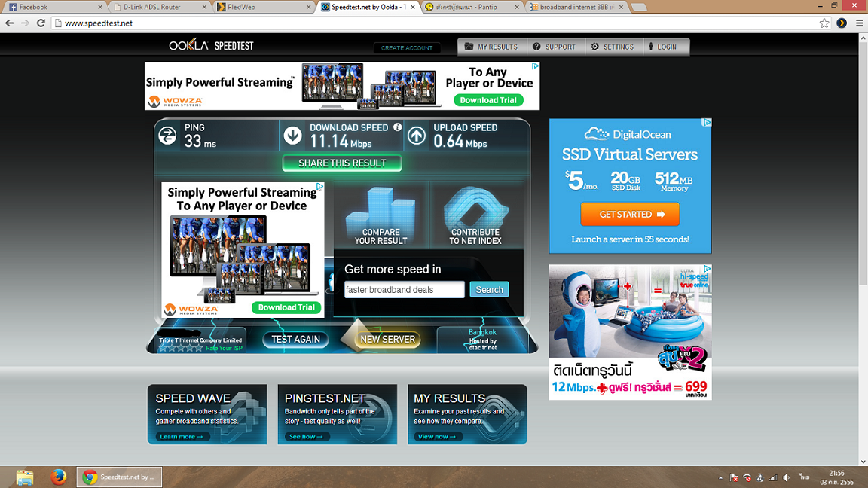Close the Speedtest.net tab
The image size is (868, 488).
tap(412, 8)
